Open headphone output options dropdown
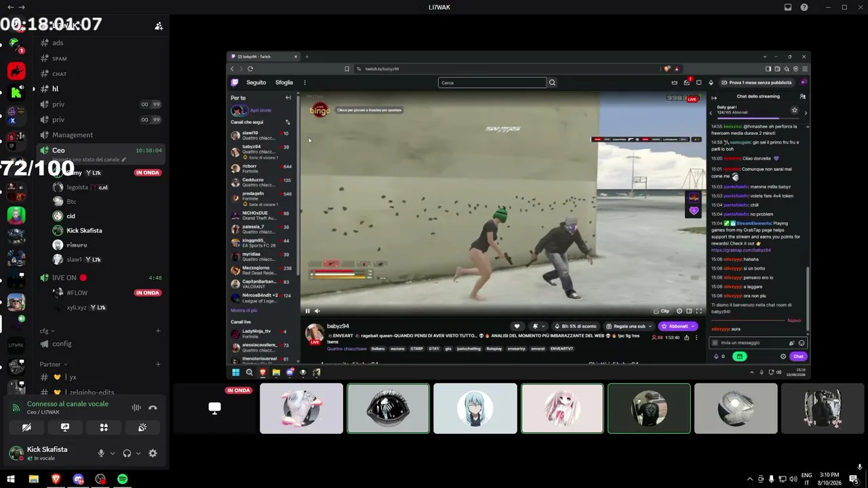Viewport: 868px width, 488px height. [138, 453]
